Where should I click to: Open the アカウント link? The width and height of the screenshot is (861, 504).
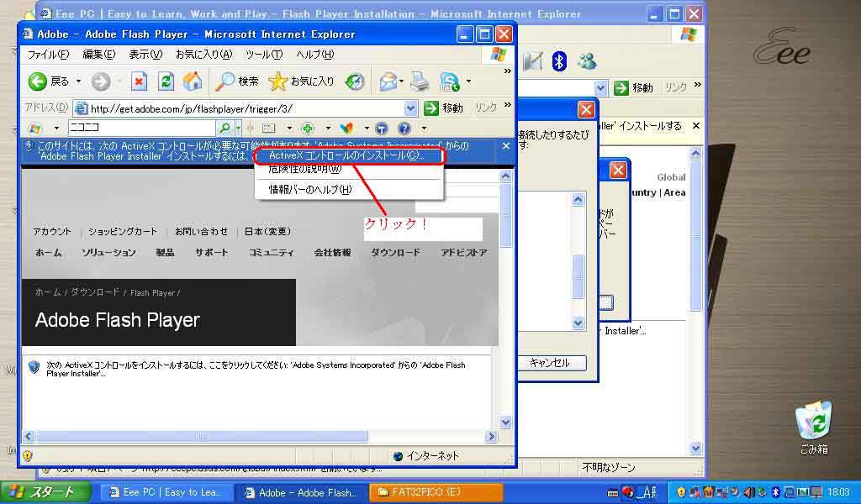[x=52, y=232]
